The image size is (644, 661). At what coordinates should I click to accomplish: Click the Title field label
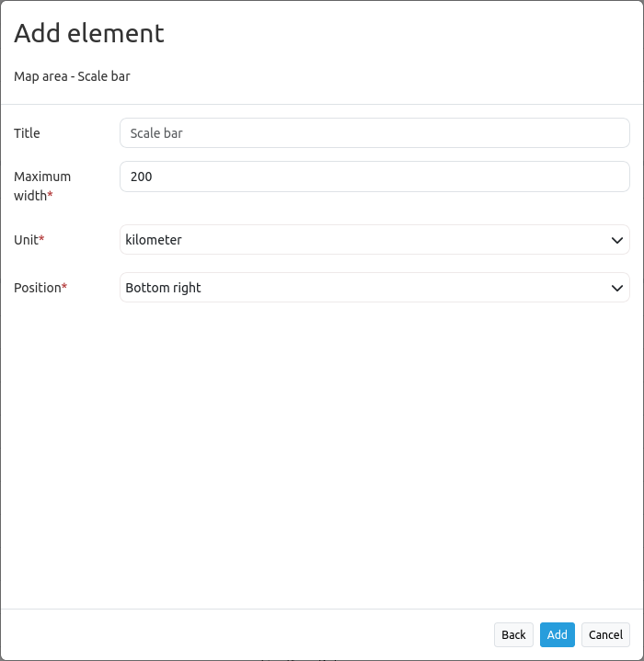[x=27, y=133]
